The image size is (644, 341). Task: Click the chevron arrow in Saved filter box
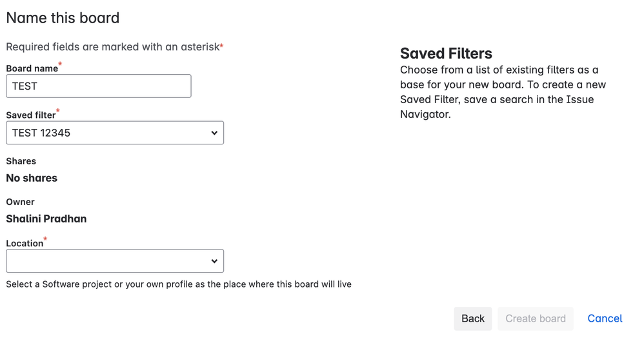[x=214, y=133]
